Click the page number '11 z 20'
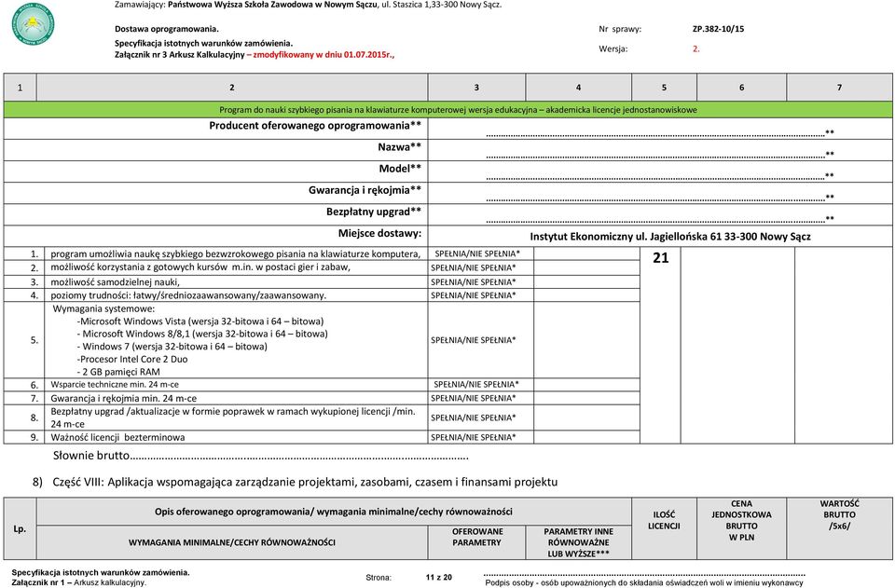 [x=438, y=577]
